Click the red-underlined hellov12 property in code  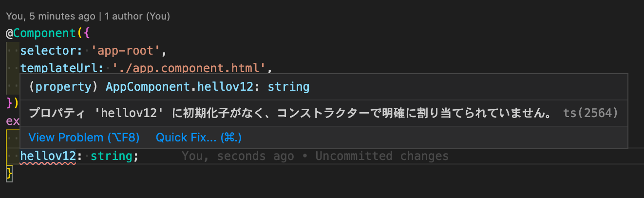pyautogui.click(x=48, y=157)
